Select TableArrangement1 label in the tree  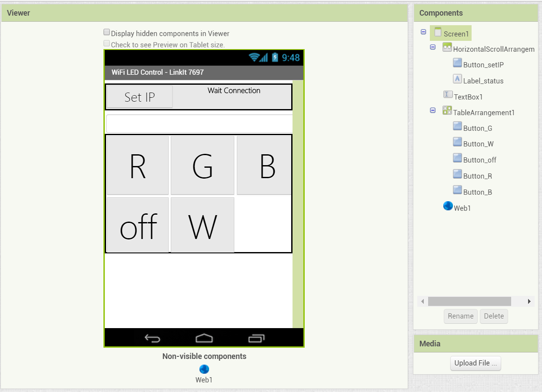point(484,113)
